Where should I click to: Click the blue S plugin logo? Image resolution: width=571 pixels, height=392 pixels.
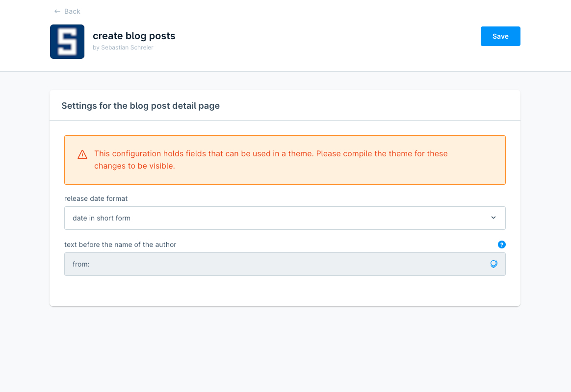pos(67,42)
